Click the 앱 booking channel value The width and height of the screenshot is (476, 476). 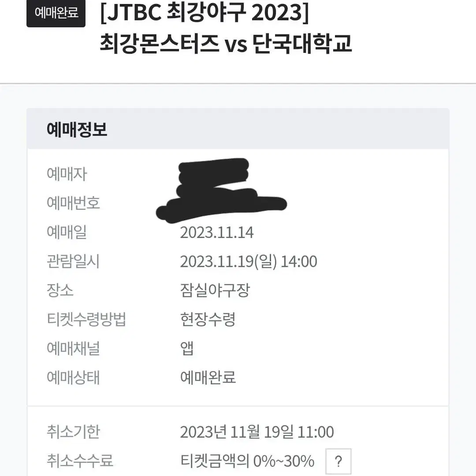187,348
